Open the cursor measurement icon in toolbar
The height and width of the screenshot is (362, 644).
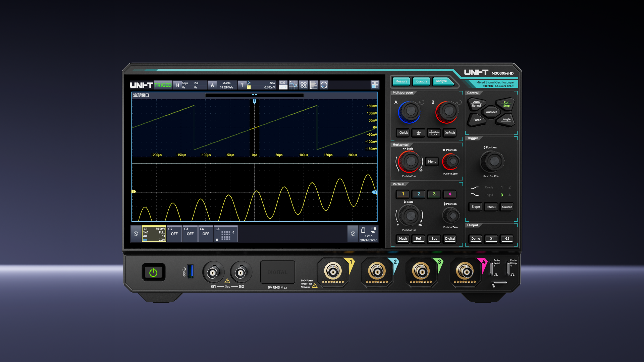[x=293, y=85]
